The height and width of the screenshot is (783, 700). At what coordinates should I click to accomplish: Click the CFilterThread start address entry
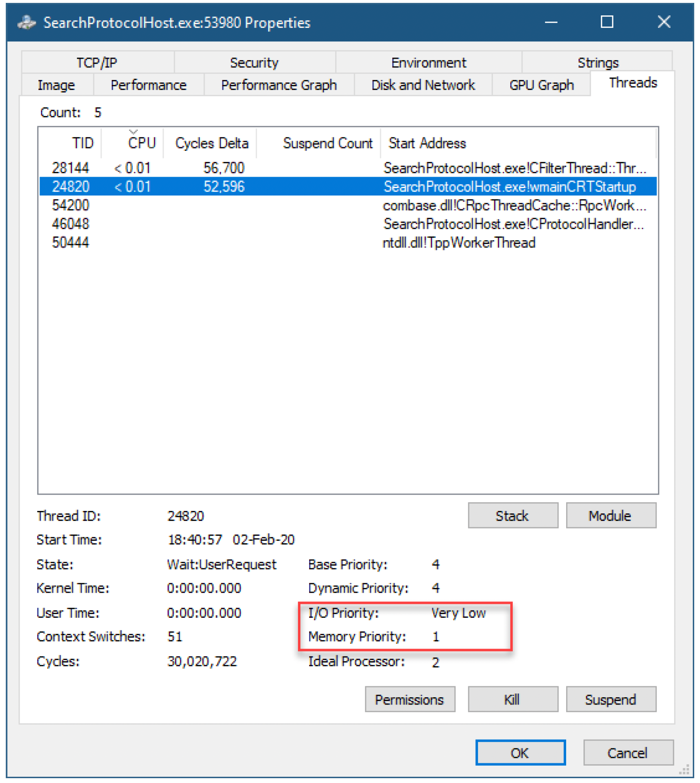pos(515,168)
